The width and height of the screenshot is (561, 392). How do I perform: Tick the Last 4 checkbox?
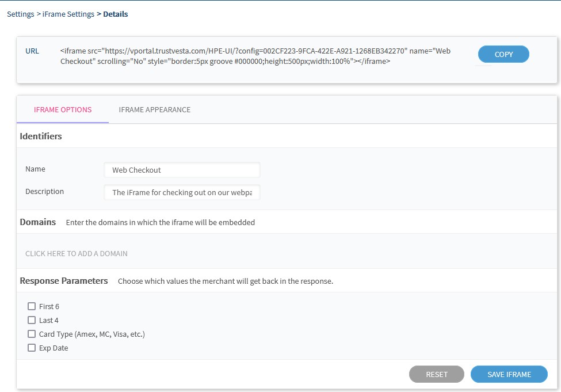[32, 320]
